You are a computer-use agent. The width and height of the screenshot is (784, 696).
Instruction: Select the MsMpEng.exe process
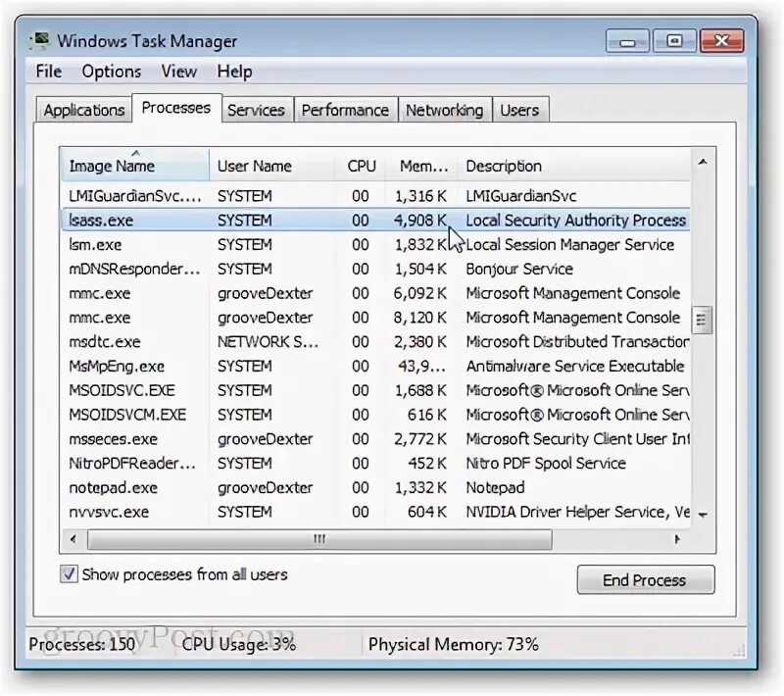[x=375, y=366]
